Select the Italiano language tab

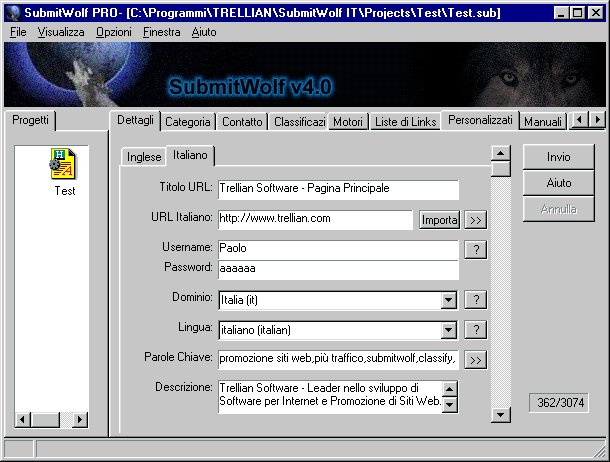point(190,155)
